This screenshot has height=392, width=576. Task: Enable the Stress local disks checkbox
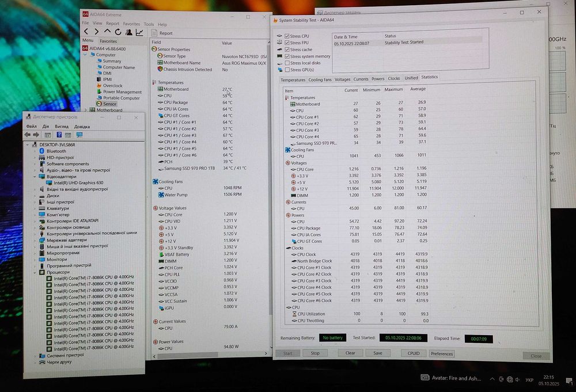coord(287,63)
